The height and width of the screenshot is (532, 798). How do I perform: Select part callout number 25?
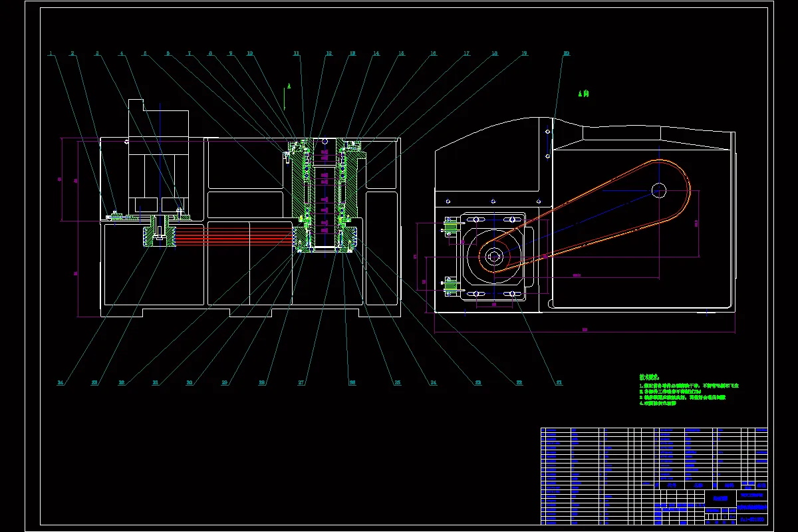click(397, 383)
